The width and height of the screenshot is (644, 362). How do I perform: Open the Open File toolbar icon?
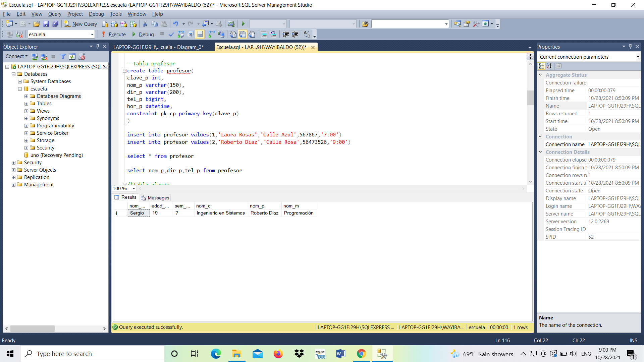37,24
